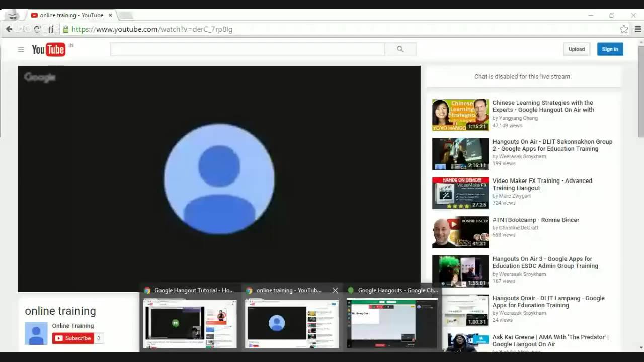The height and width of the screenshot is (362, 644).
Task: Open Chinese Learning Strategies video thumbnail
Action: coord(460,115)
